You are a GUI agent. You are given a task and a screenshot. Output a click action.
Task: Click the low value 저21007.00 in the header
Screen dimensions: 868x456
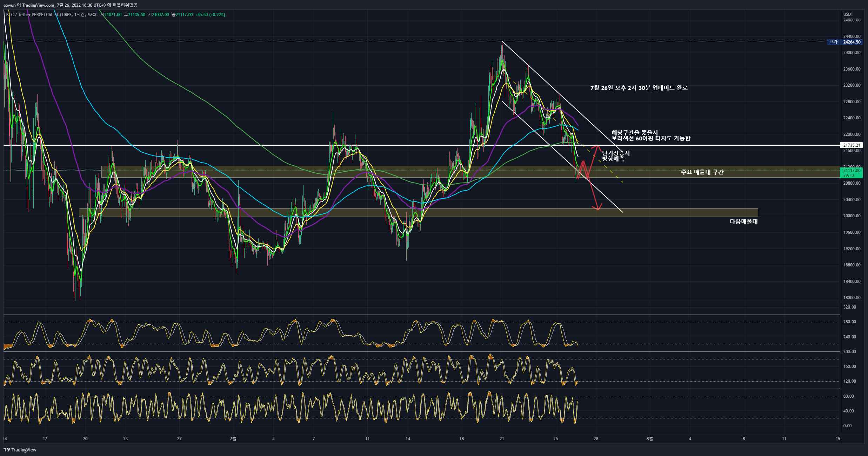[159, 15]
